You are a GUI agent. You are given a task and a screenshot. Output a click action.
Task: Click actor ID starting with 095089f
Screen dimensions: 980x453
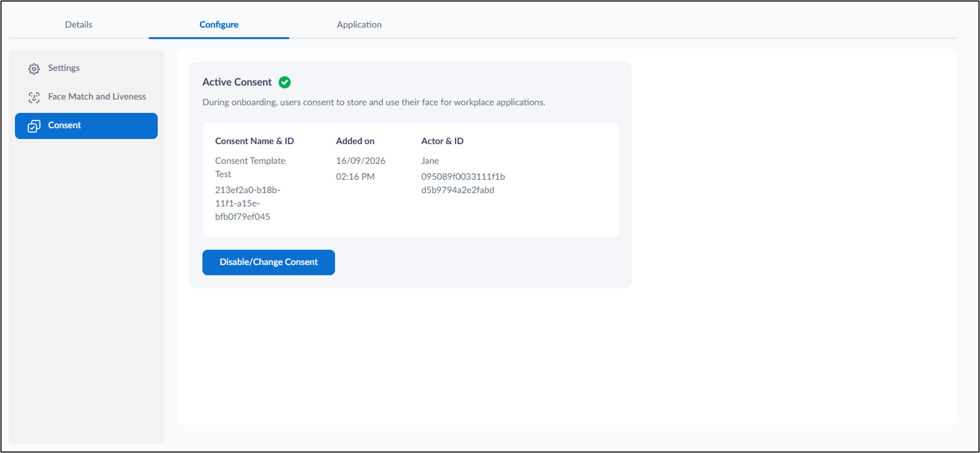click(x=463, y=183)
